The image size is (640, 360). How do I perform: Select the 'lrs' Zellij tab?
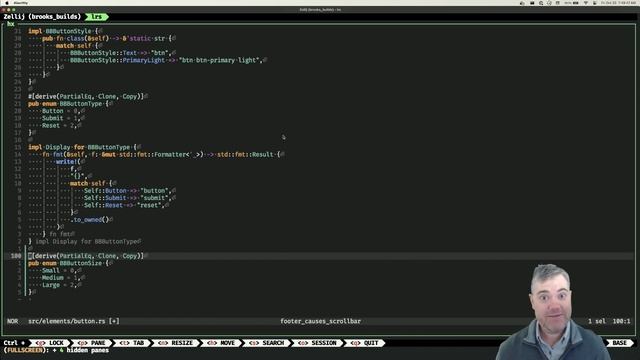click(96, 17)
